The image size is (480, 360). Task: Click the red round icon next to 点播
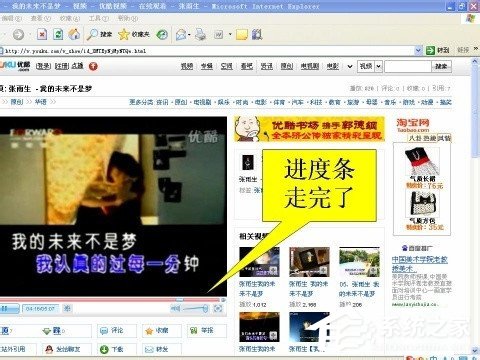(x=93, y=66)
